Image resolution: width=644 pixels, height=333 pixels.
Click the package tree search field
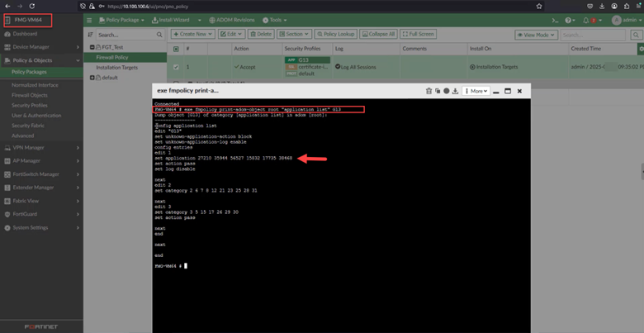(125, 35)
